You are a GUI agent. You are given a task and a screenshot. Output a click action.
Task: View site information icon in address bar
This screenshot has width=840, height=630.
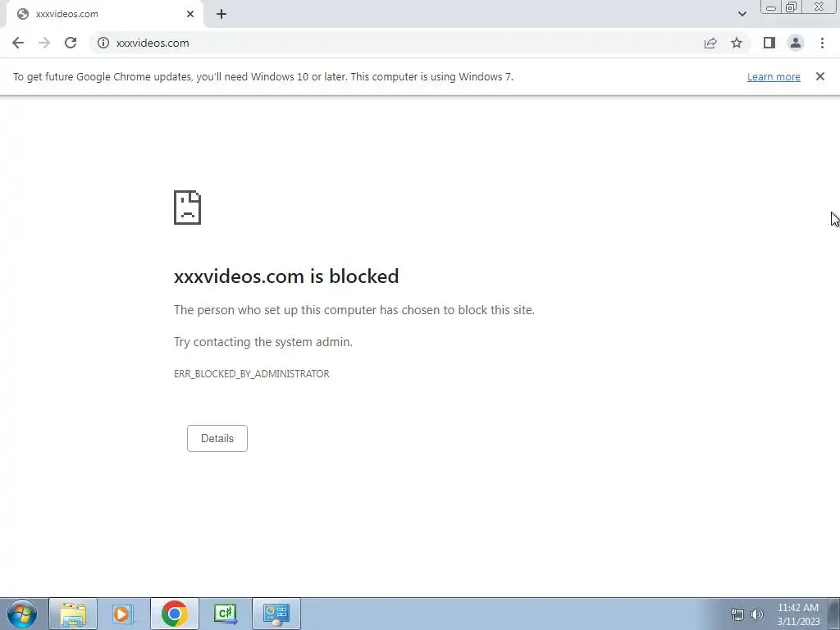pos(103,43)
